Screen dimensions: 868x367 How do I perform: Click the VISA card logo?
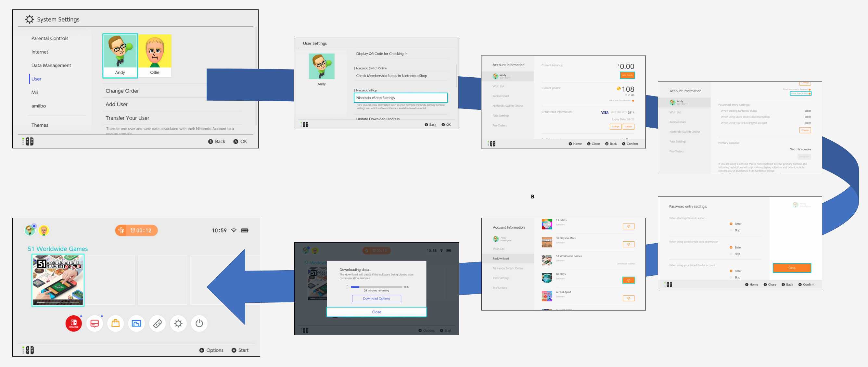point(605,113)
